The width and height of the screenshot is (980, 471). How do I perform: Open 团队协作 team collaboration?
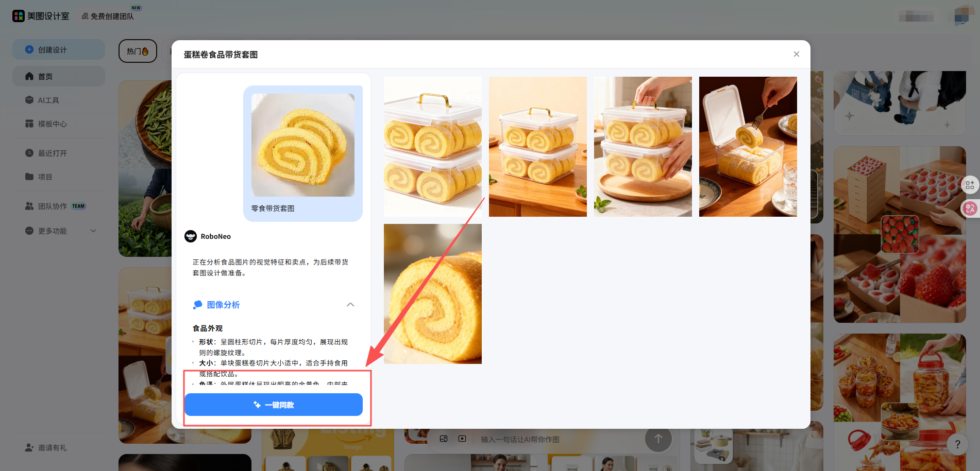(x=52, y=206)
